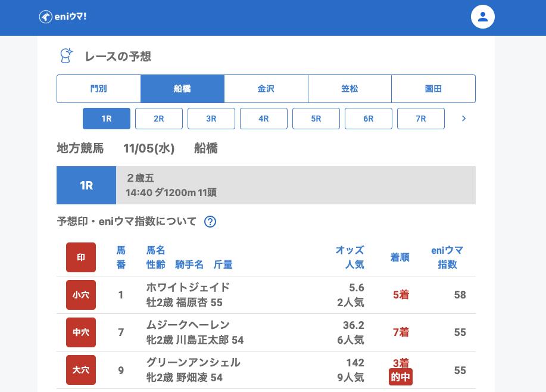The width and height of the screenshot is (546, 392).
Task: Select the 門別 racetrack tab
Action: 99,89
